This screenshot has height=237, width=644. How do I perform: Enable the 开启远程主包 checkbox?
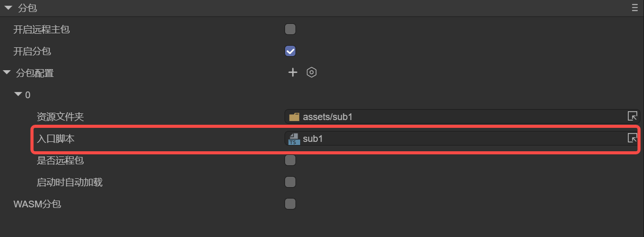click(290, 29)
